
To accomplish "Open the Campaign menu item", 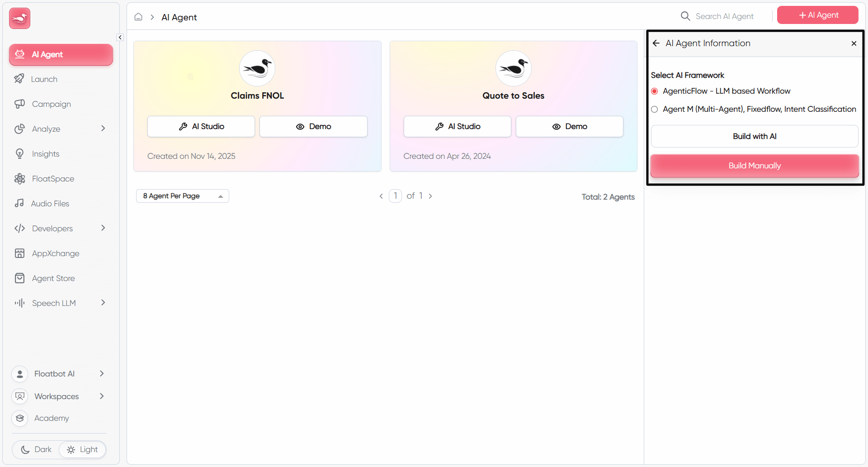I will click(51, 104).
